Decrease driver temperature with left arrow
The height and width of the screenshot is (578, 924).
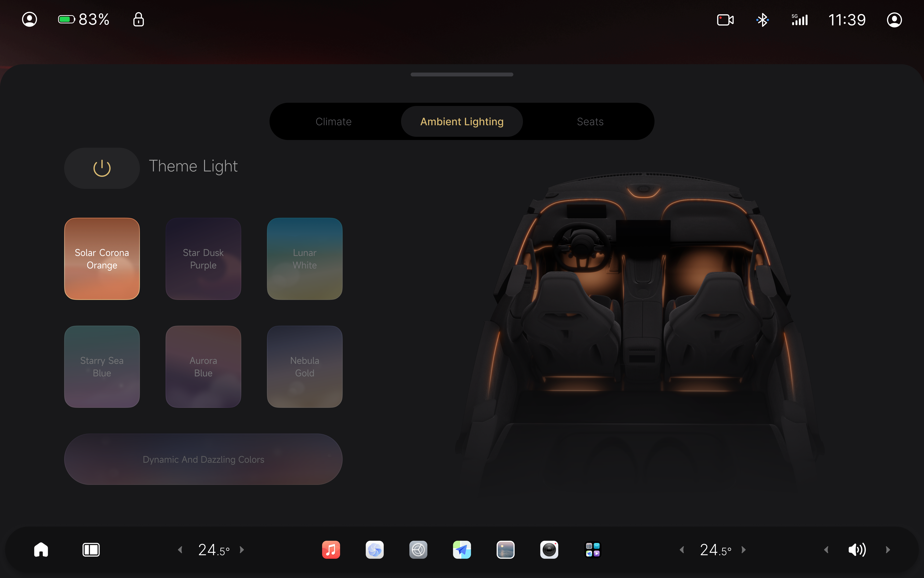point(180,550)
